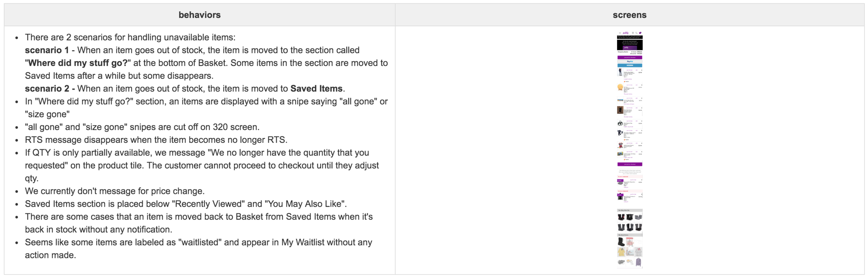Click the Zulily logo in the basket screenshot
Image resolution: width=868 pixels, height=278 pixels.
tap(626, 33)
